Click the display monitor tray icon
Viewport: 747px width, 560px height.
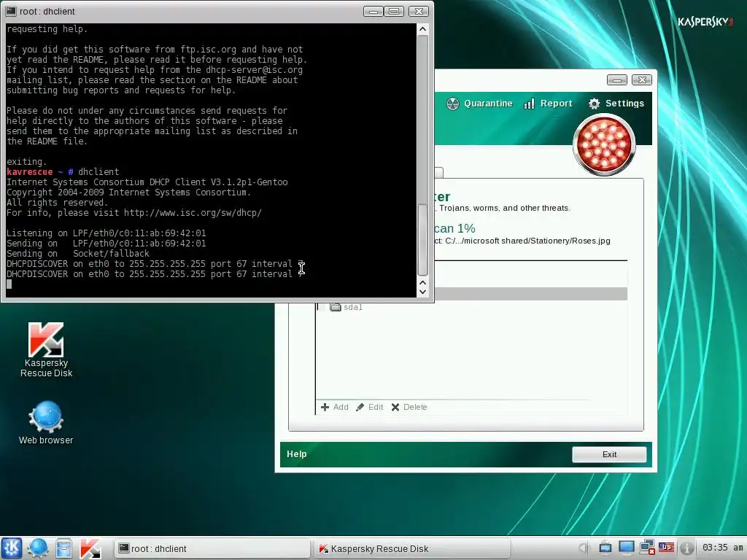point(626,548)
